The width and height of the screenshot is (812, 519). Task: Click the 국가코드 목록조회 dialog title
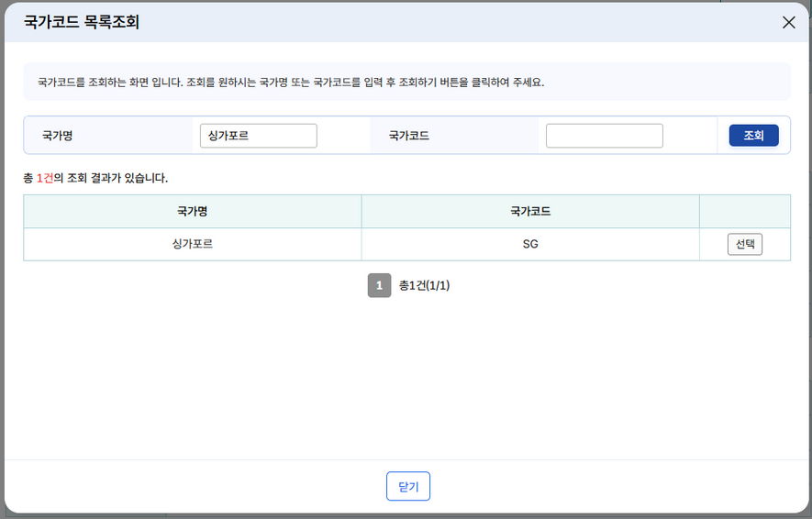[x=82, y=22]
